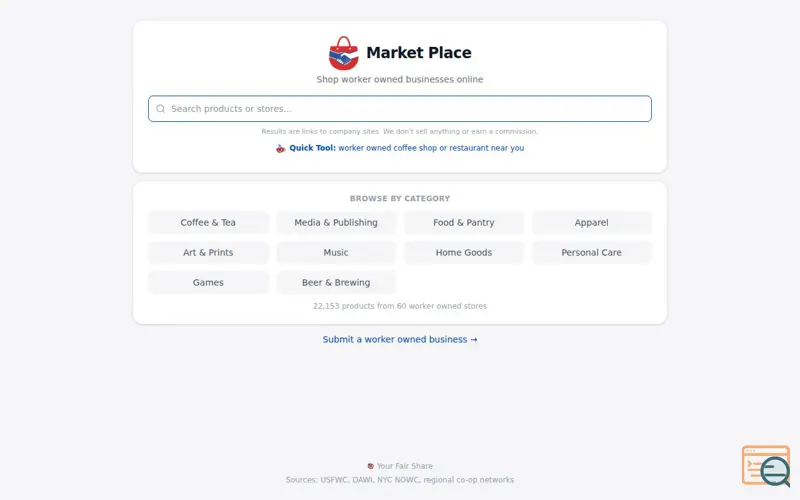Image resolution: width=800 pixels, height=500 pixels.
Task: Click the Market Place shopping bag logo
Action: tap(343, 53)
